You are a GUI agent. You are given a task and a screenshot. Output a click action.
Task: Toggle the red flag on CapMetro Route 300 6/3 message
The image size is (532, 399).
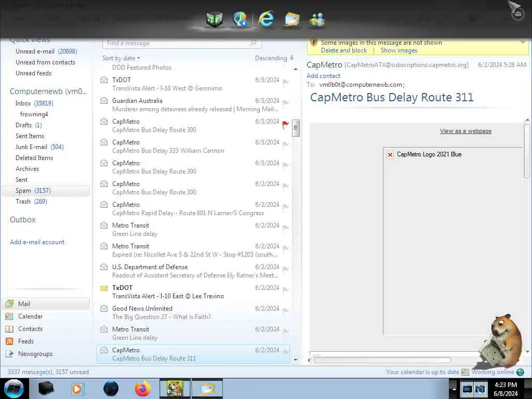click(x=285, y=125)
